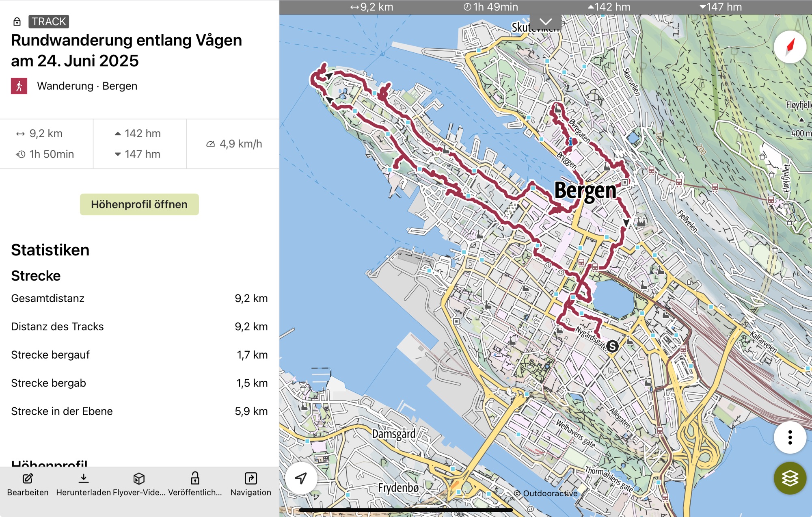Open map layers button

790,478
